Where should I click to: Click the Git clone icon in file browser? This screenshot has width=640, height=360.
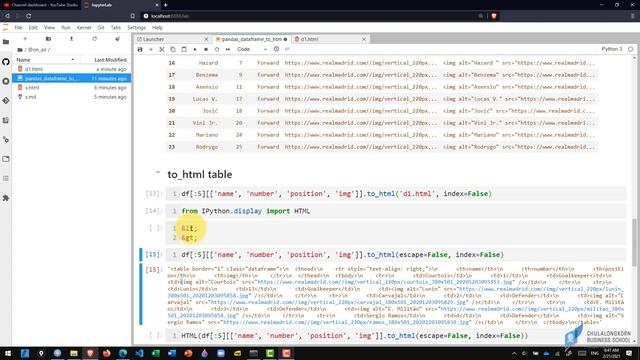click(118, 39)
